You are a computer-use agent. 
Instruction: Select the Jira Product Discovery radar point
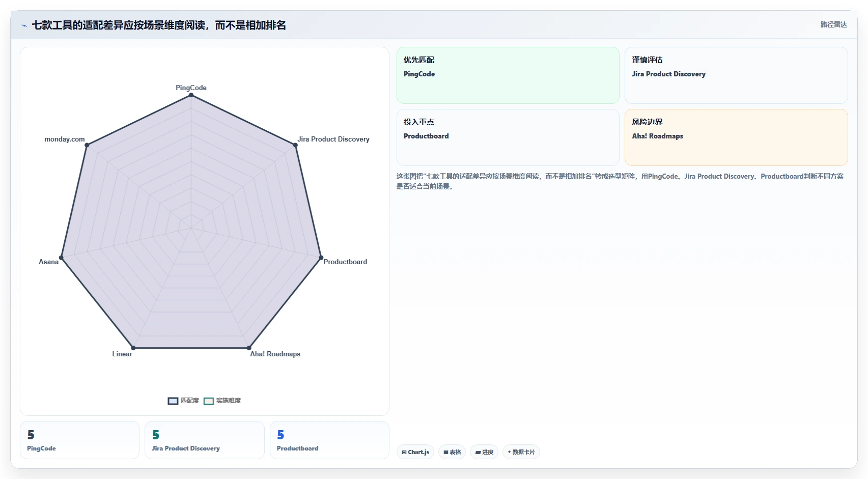295,145
